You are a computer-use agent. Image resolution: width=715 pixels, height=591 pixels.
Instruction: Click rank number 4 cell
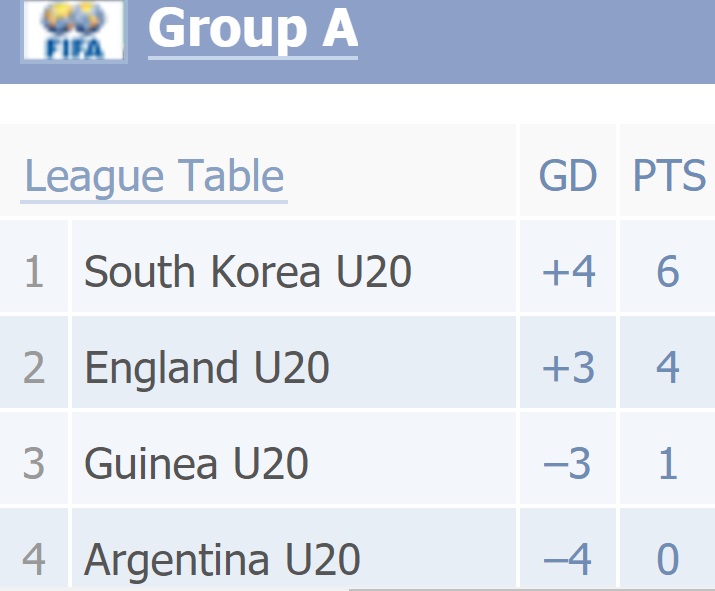pos(34,559)
